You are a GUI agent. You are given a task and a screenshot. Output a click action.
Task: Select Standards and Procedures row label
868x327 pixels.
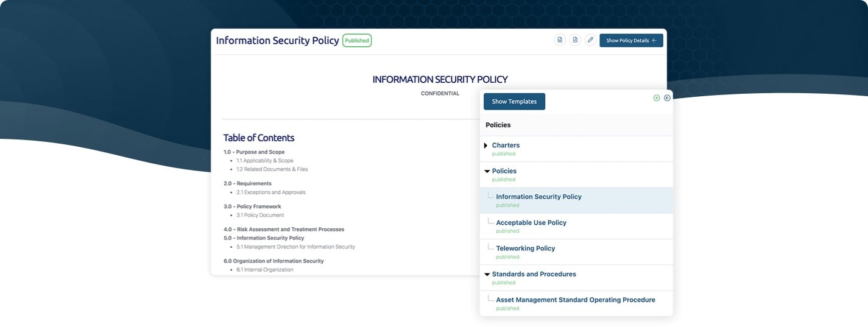point(534,274)
